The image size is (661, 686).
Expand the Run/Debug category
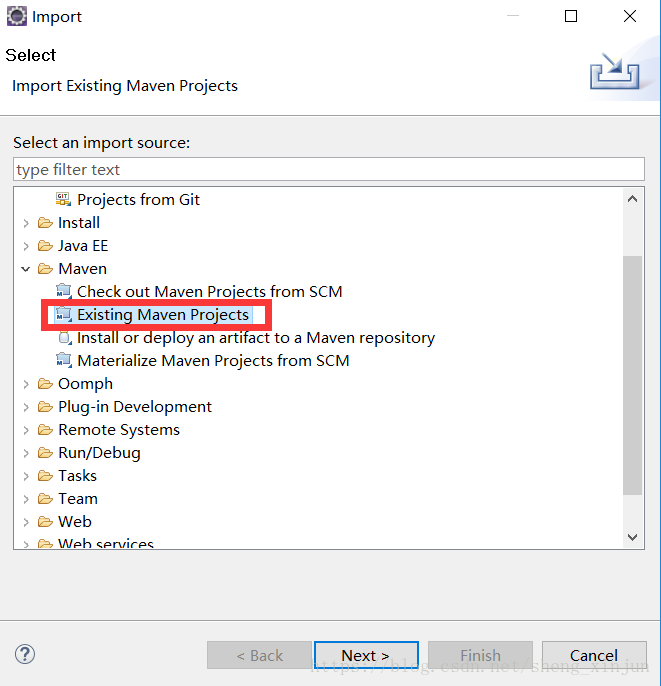(26, 453)
